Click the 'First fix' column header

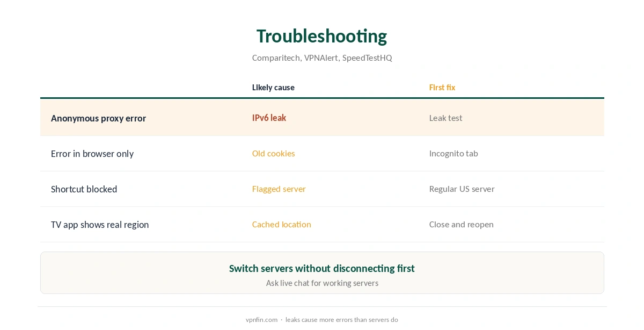coord(442,88)
